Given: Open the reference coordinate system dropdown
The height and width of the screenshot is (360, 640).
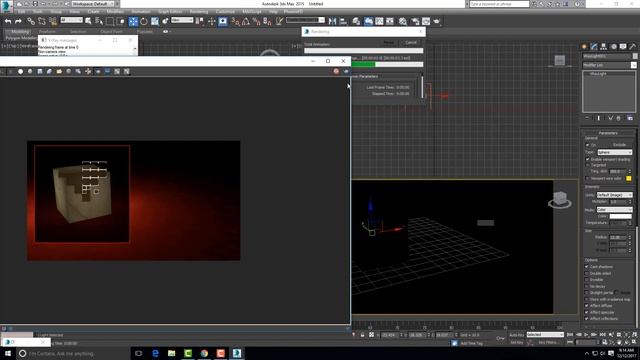Looking at the screenshot, I should pos(182,20).
